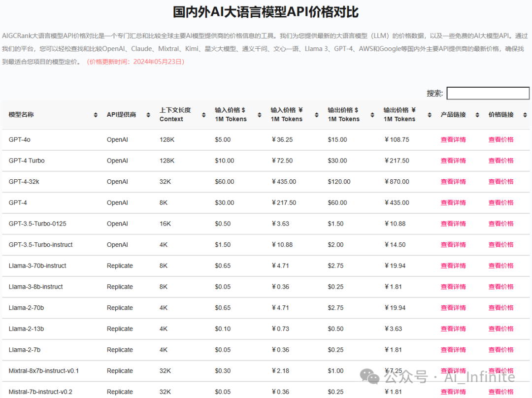
Task: Sort by 输出价格 ¥ column arrows
Action: click(x=430, y=115)
